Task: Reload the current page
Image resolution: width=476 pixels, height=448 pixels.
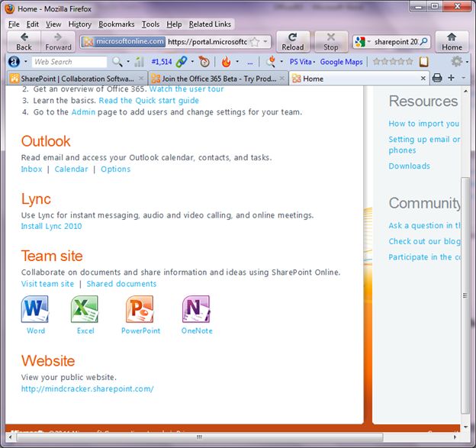Action: click(x=293, y=42)
